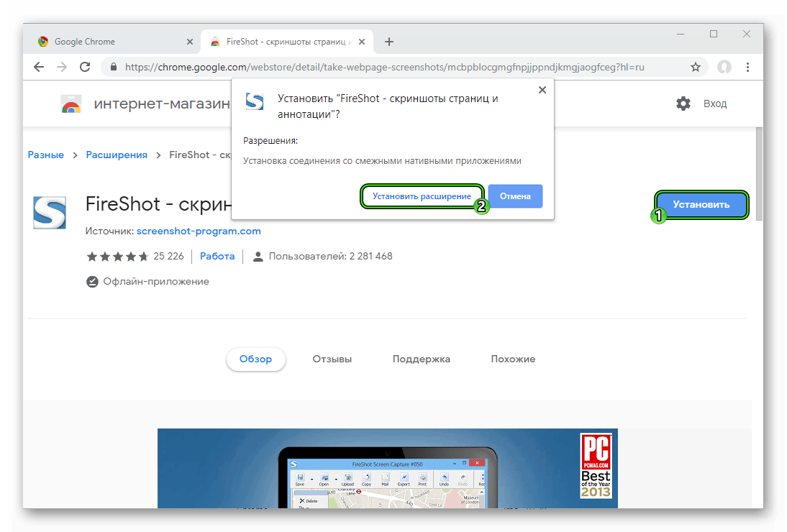Click the large FireShot extension logo
Viewport: 787px width, 532px height.
(49, 213)
